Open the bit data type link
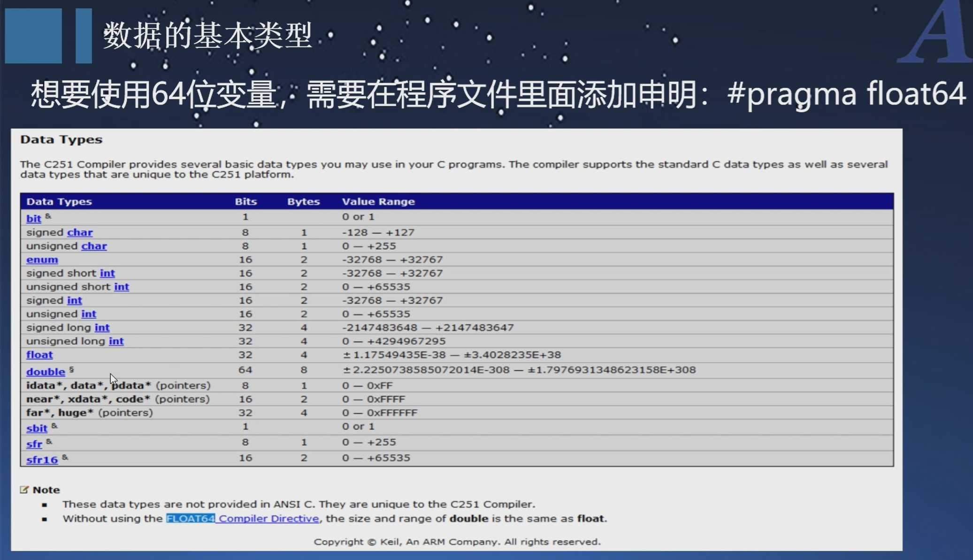Screen dimensions: 973x560 [33, 218]
